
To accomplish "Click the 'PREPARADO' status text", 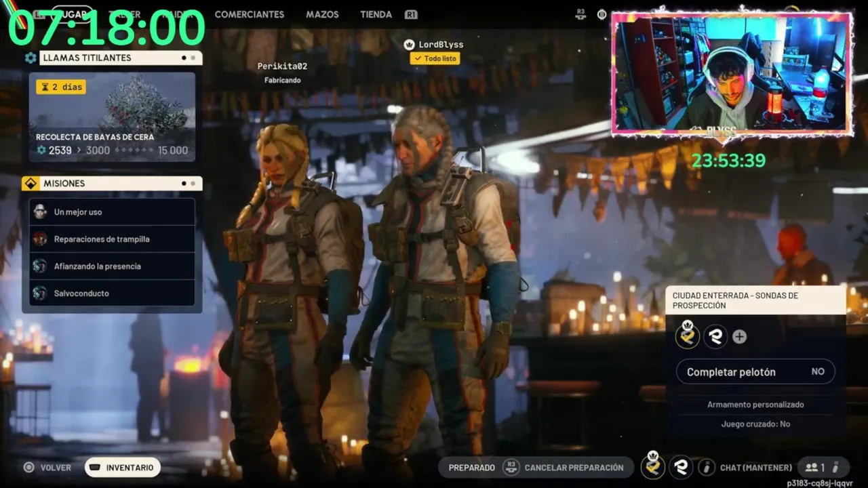I will (x=472, y=468).
